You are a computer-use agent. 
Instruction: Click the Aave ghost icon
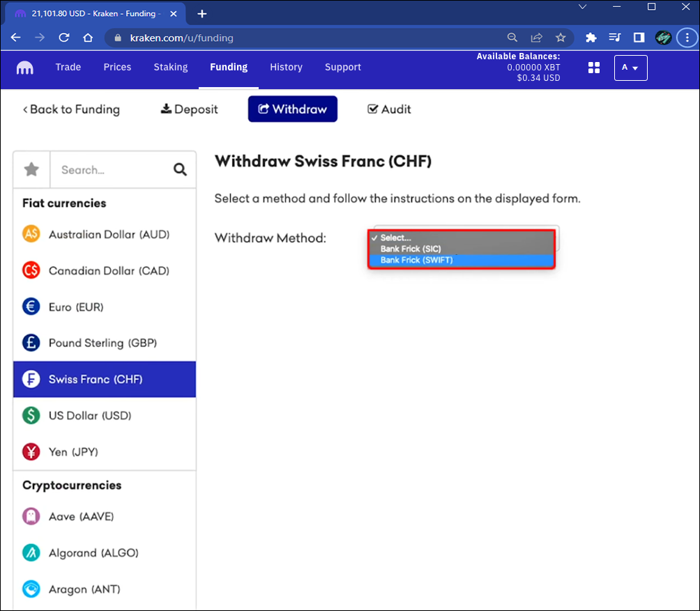pyautogui.click(x=31, y=516)
